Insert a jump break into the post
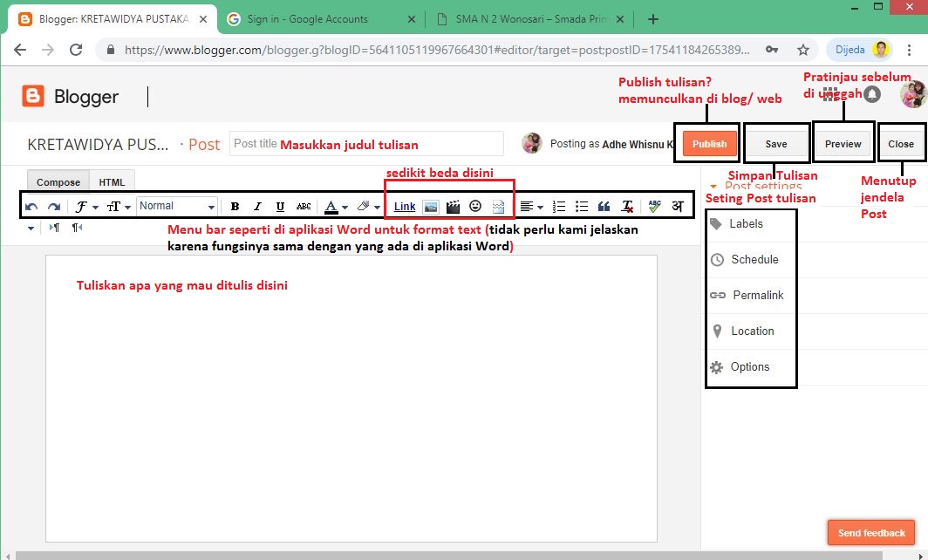Viewport: 928px width, 560px height. point(498,206)
